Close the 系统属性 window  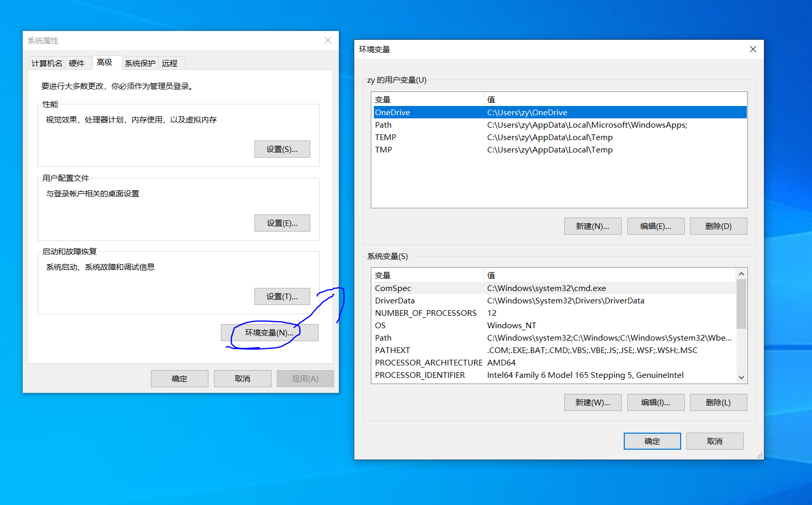(328, 40)
